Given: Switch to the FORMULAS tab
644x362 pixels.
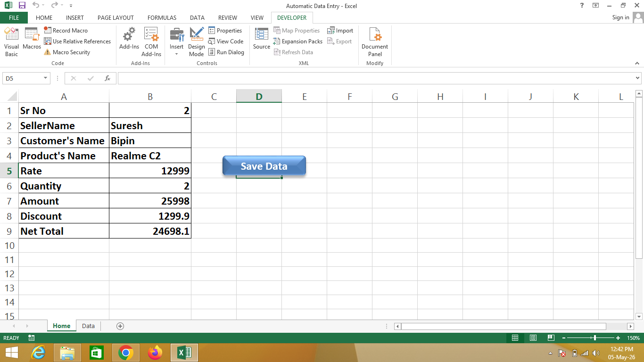Looking at the screenshot, I should (162, 17).
